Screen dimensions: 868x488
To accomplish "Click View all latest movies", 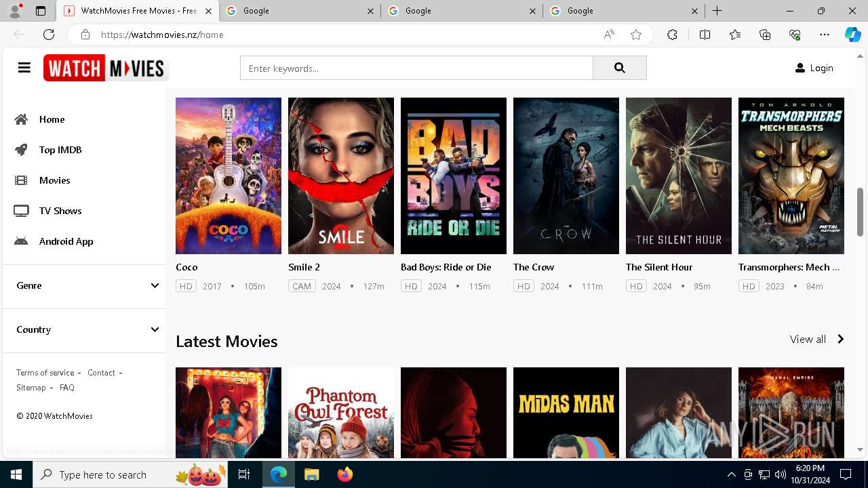I will click(808, 339).
